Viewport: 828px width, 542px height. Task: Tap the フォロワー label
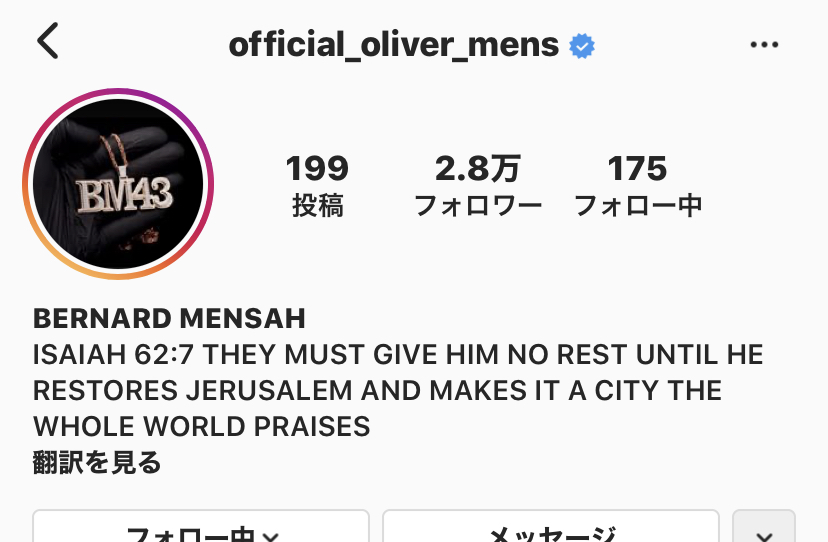478,205
